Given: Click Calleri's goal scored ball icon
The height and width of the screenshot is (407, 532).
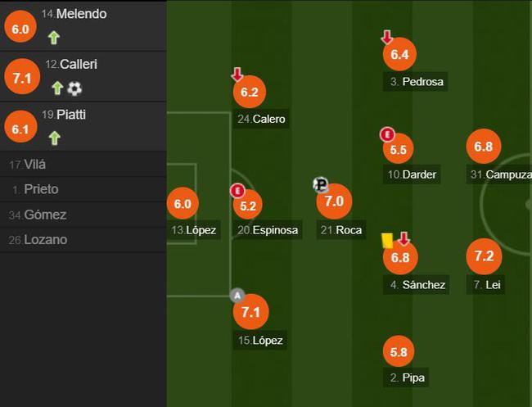Looking at the screenshot, I should (74, 88).
